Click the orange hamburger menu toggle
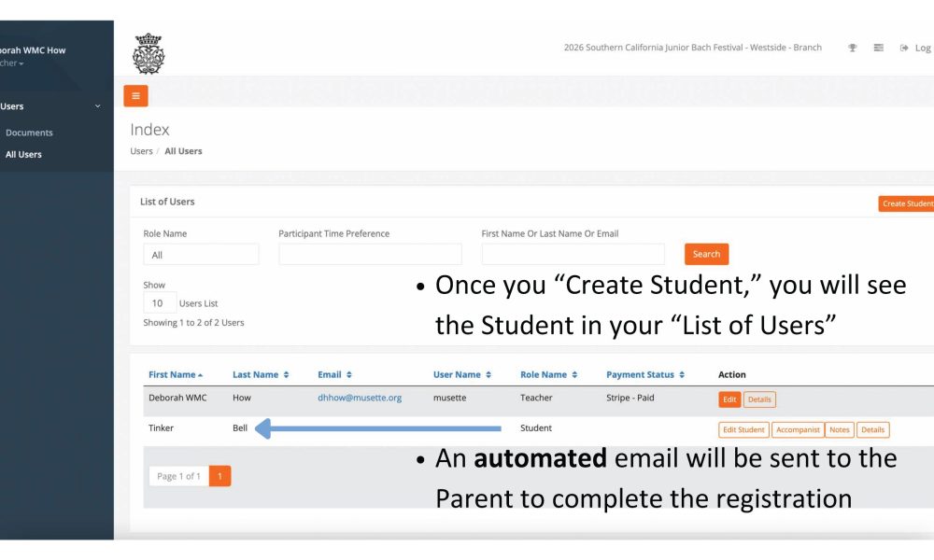Viewport: 934px width, 560px height. coord(135,95)
